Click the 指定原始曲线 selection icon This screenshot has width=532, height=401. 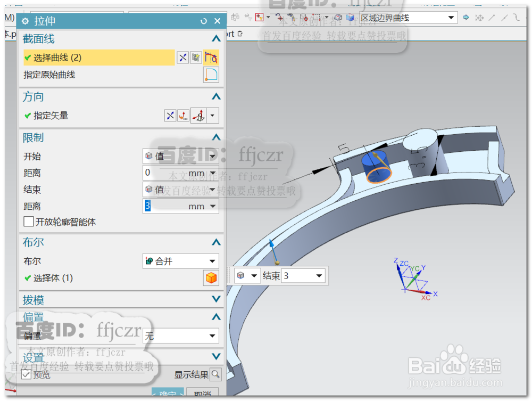click(211, 75)
